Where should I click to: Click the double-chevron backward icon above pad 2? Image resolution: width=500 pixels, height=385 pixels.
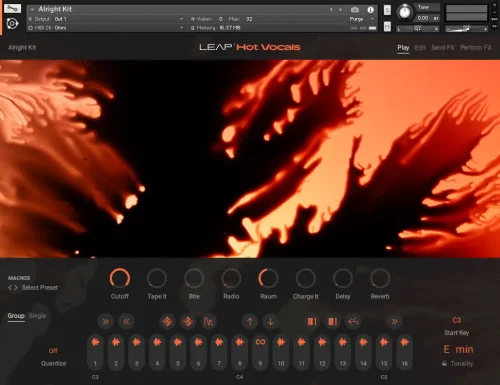(x=126, y=321)
